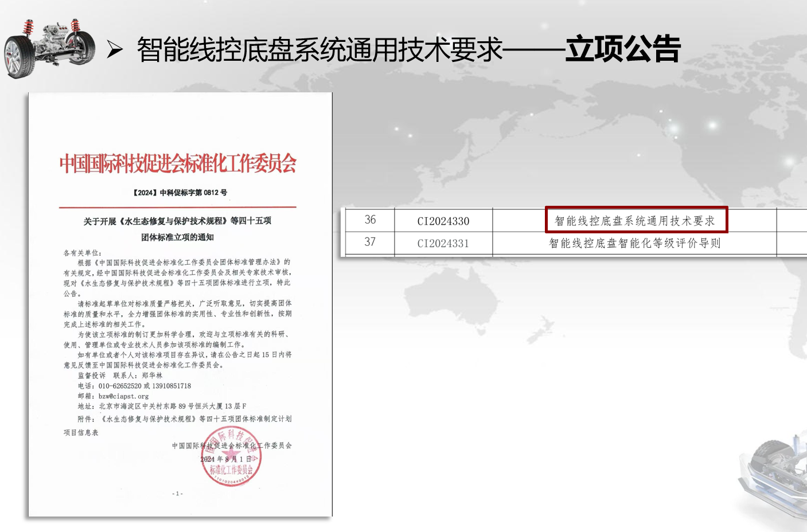
Task: Click table cell CI2024330
Action: (x=443, y=221)
